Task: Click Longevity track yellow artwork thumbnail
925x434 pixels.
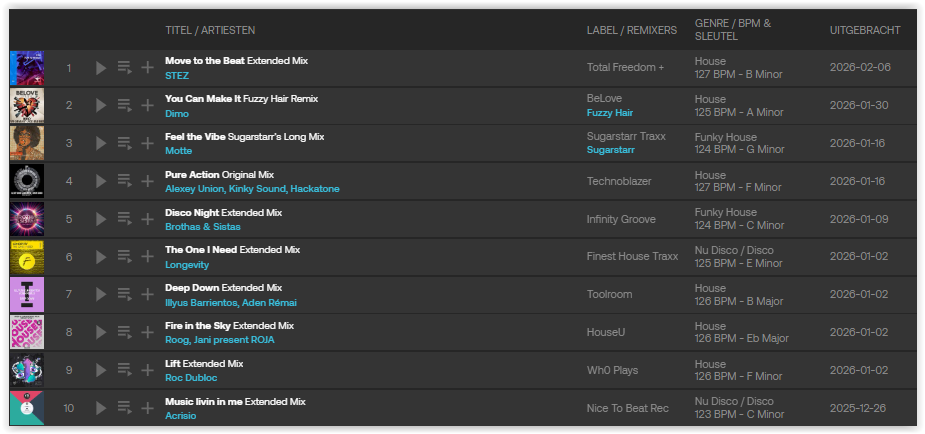Action: [27, 257]
